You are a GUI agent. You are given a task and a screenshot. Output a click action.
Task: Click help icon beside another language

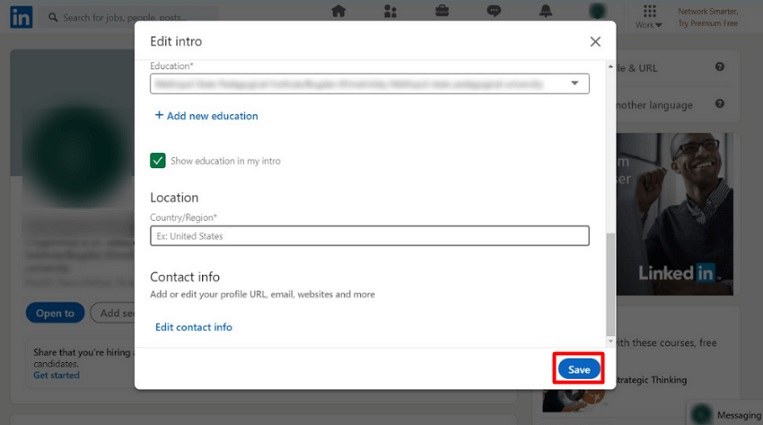720,104
